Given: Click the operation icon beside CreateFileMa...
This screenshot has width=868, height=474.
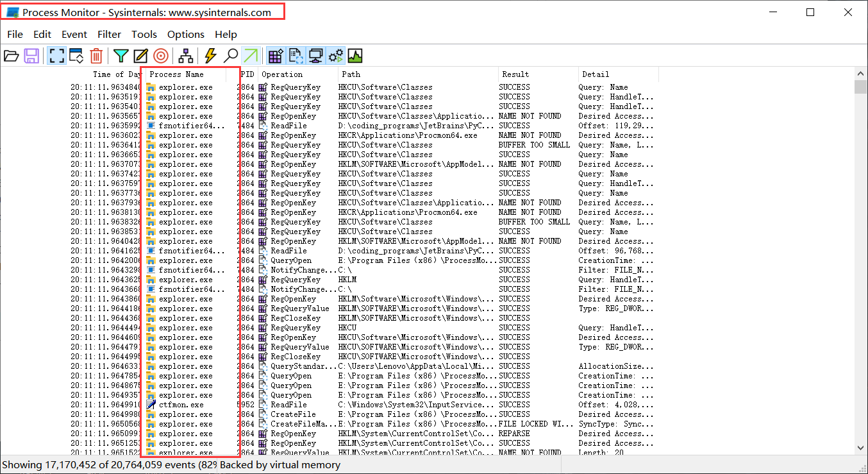Looking at the screenshot, I should tap(263, 424).
